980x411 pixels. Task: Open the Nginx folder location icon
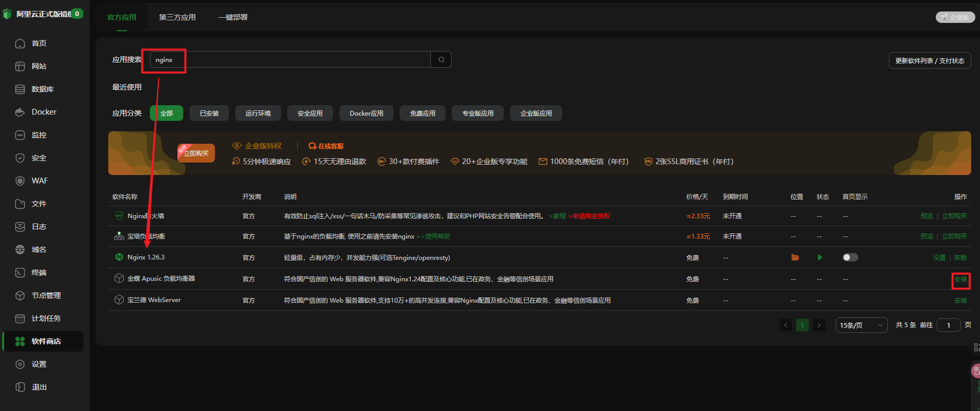[795, 257]
